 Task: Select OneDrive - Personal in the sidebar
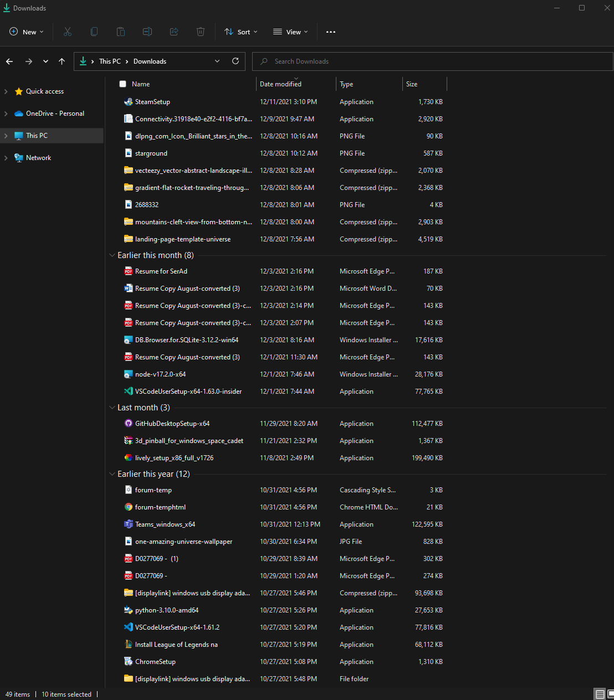55,113
